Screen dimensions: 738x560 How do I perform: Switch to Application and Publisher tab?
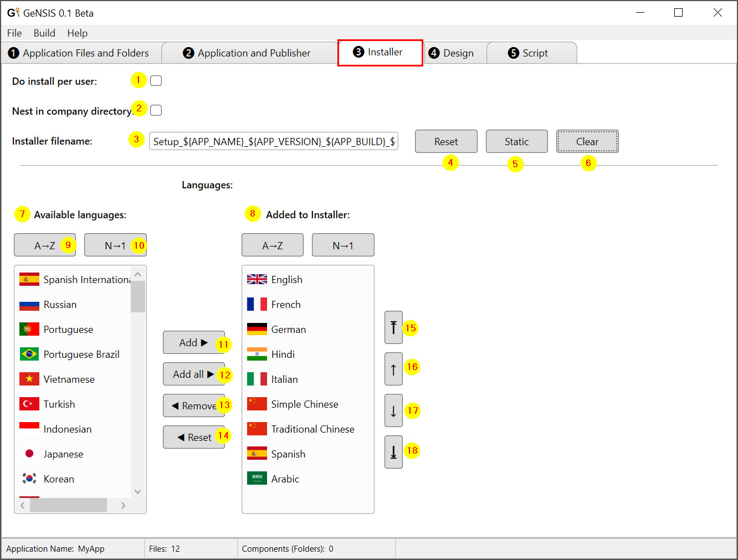[x=249, y=53]
